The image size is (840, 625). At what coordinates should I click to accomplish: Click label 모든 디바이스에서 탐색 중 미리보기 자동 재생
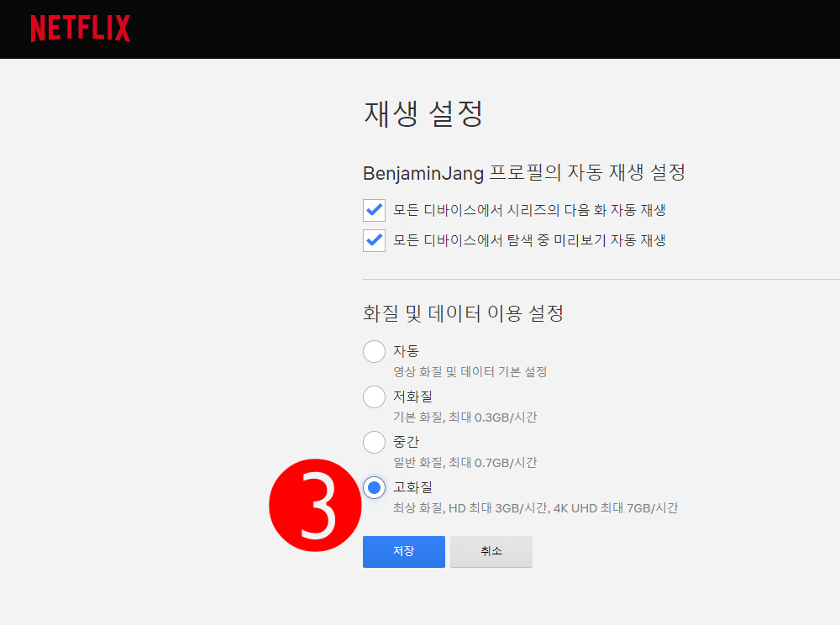(x=529, y=240)
